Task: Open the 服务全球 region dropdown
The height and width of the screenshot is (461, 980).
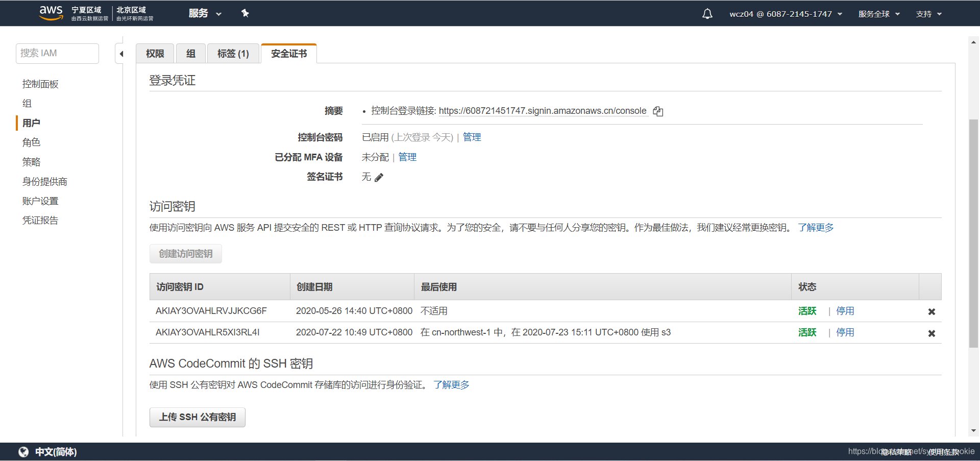Action: pyautogui.click(x=879, y=14)
